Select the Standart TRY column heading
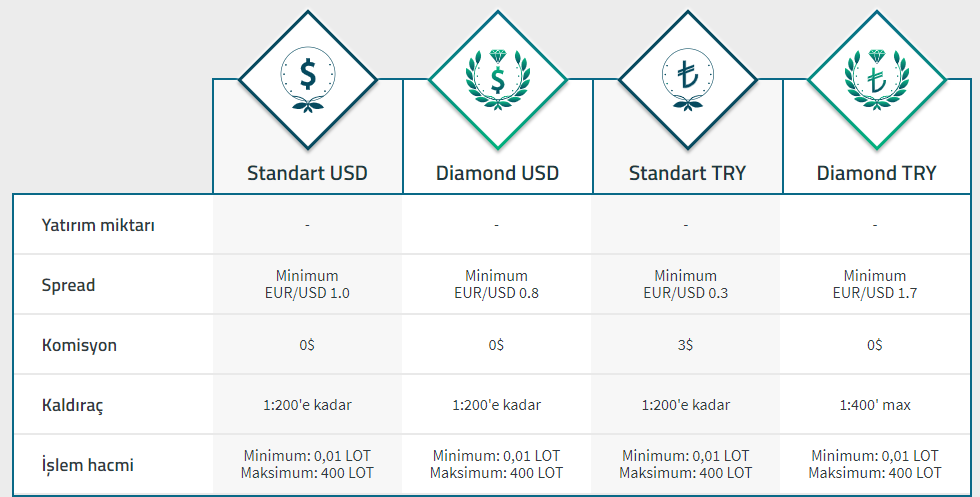This screenshot has height=497, width=980. [x=687, y=173]
